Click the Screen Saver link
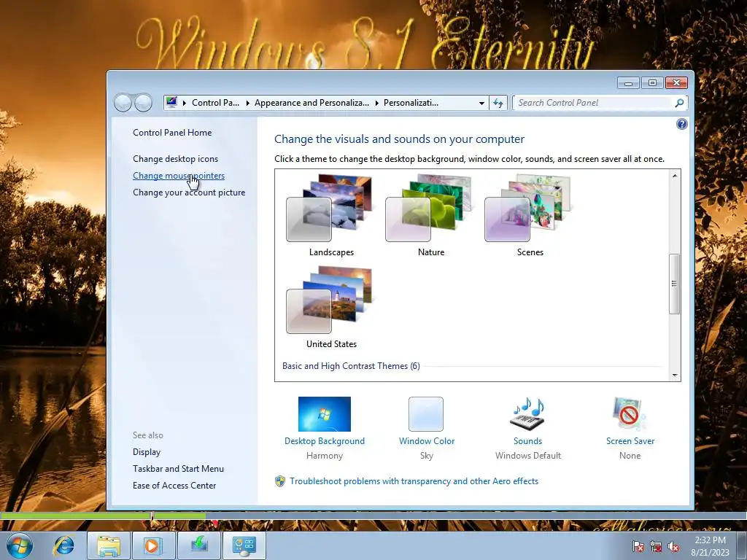 tap(630, 441)
